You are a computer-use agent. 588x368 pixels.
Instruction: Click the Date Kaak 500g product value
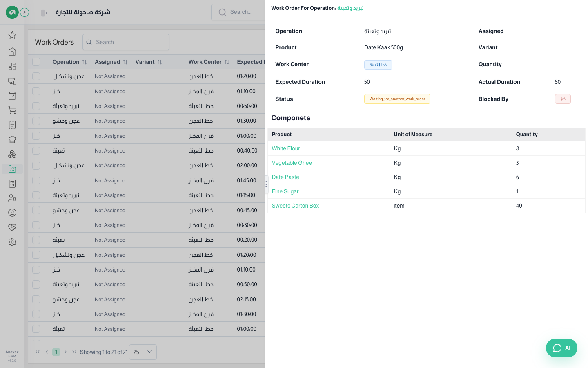point(383,47)
